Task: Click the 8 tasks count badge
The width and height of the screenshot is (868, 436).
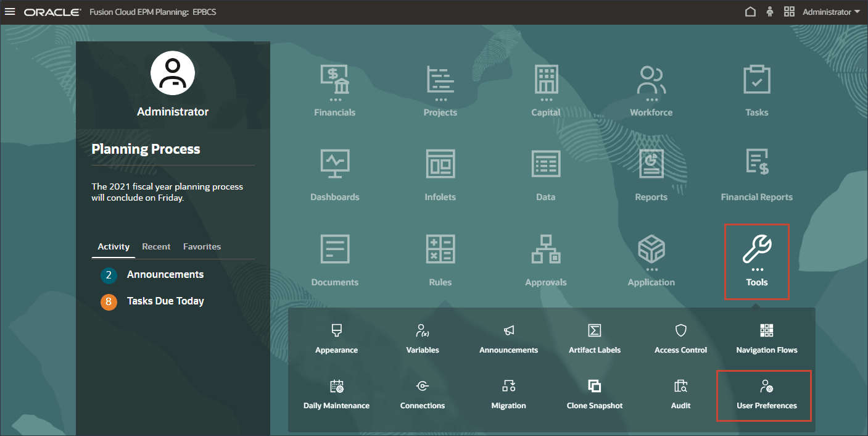Action: 109,302
